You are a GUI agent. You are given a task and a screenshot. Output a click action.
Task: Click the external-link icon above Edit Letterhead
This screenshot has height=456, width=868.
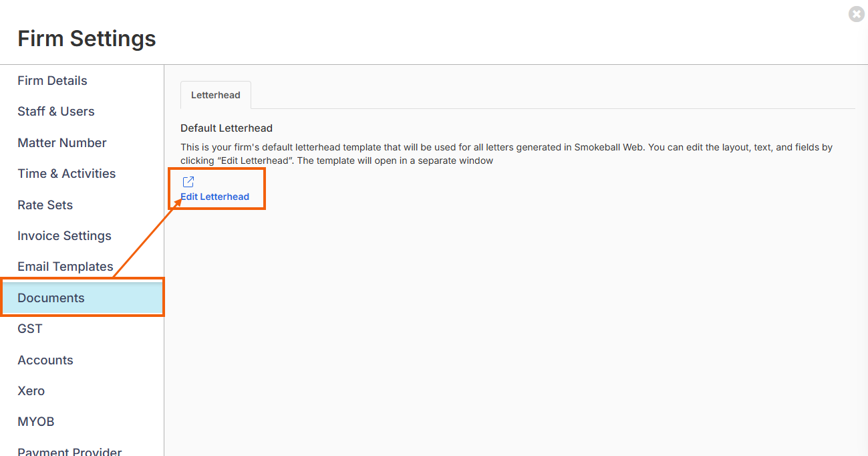[x=188, y=182]
